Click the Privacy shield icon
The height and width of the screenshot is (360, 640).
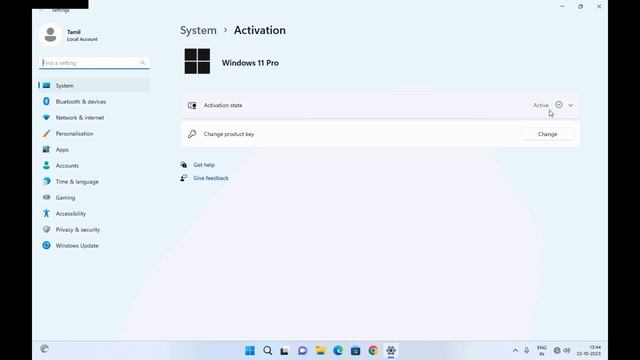(x=46, y=229)
